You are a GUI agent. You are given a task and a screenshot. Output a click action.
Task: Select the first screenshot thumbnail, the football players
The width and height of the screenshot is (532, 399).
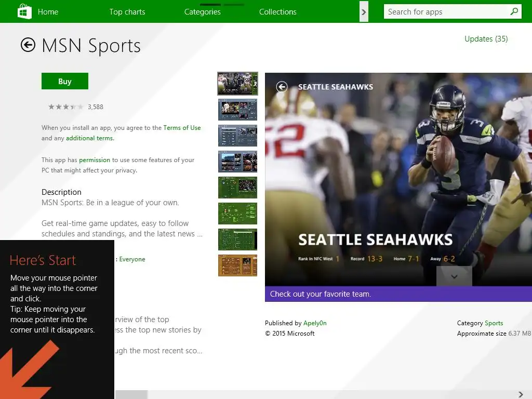(237, 84)
